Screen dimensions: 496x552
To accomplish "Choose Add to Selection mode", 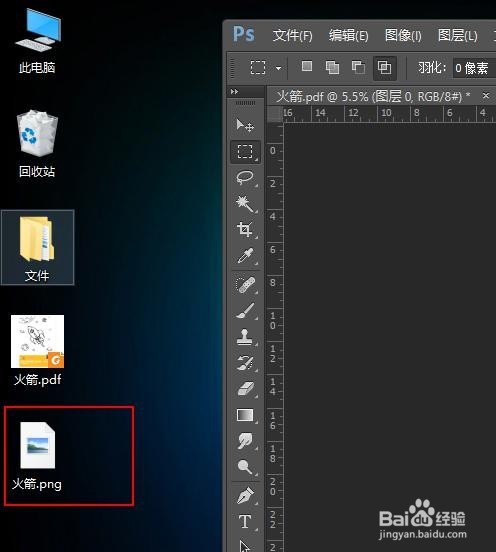I will [332, 67].
